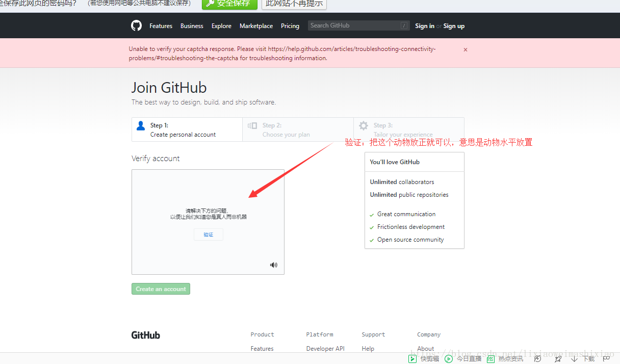Click the footer Support column heading
This screenshot has width=620, height=364.
(373, 334)
